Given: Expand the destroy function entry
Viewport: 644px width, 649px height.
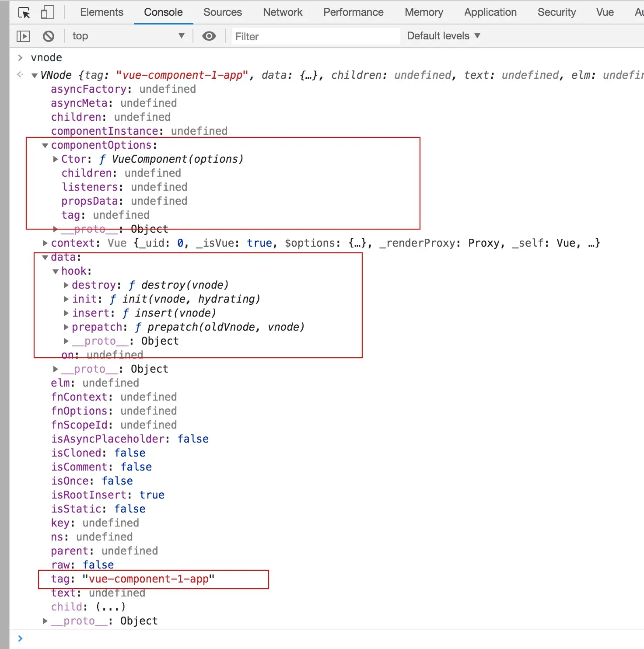Looking at the screenshot, I should [x=66, y=285].
